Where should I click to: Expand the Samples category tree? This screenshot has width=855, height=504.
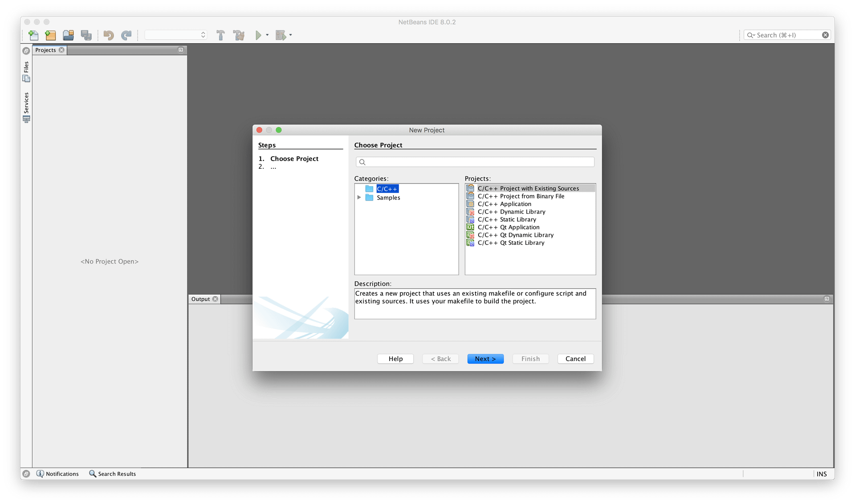(360, 198)
